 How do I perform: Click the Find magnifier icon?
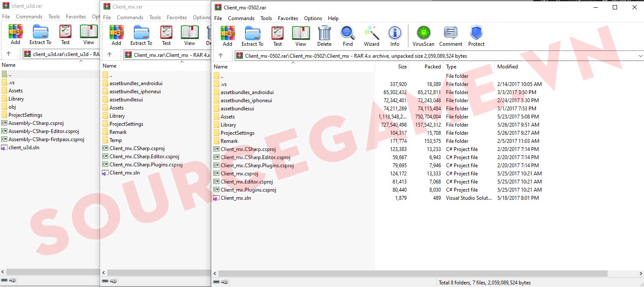click(348, 36)
